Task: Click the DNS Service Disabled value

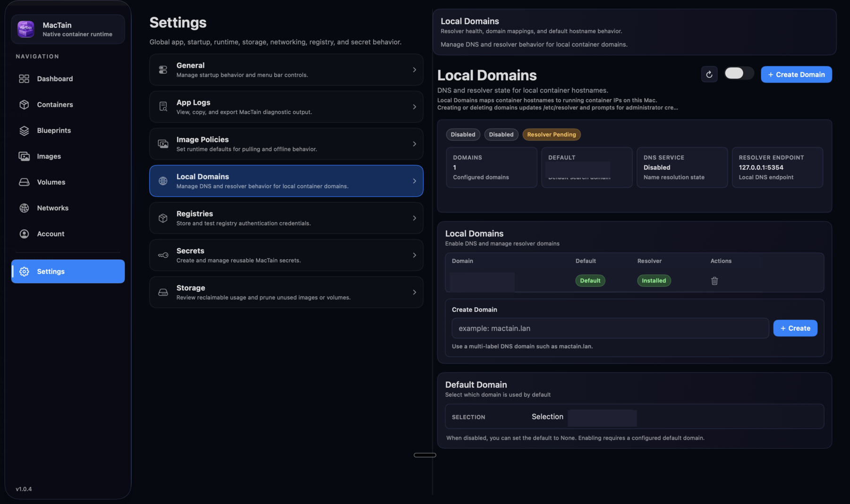Action: 657,168
